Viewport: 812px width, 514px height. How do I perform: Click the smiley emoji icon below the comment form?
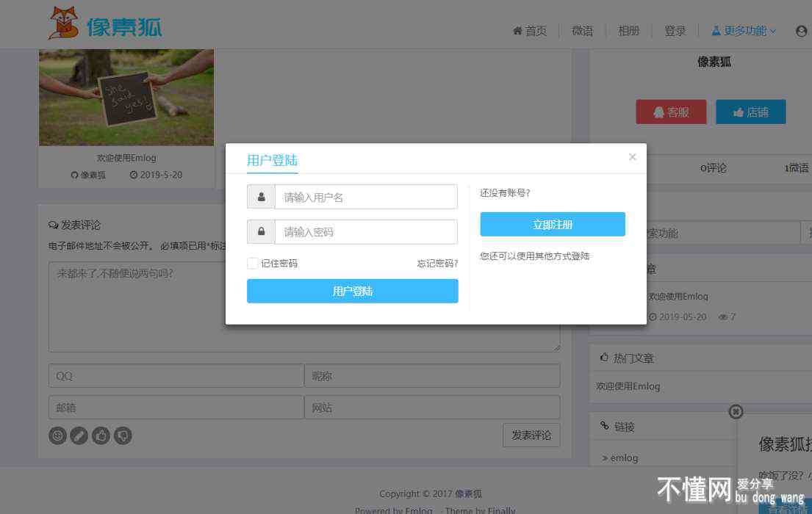pyautogui.click(x=57, y=435)
